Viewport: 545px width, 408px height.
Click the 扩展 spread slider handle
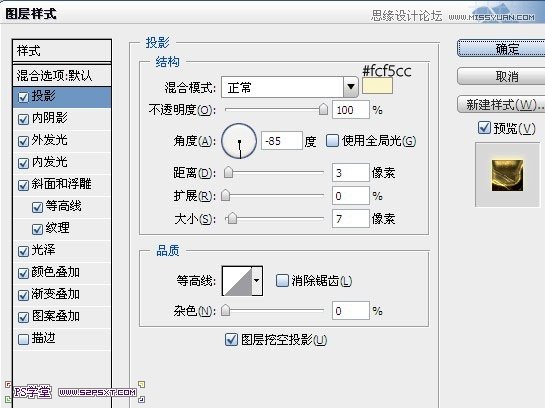(x=226, y=195)
